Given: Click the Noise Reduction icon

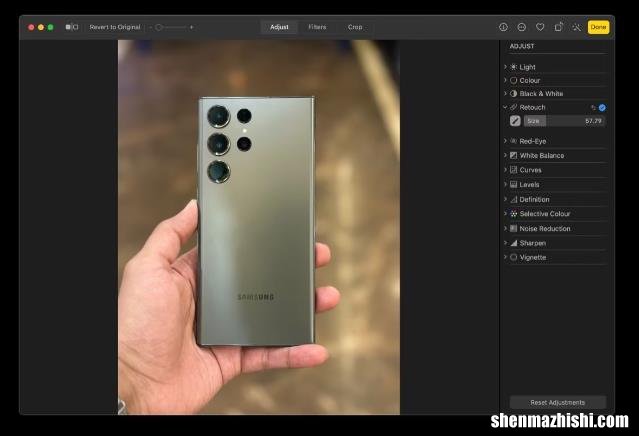Looking at the screenshot, I should pos(513,228).
